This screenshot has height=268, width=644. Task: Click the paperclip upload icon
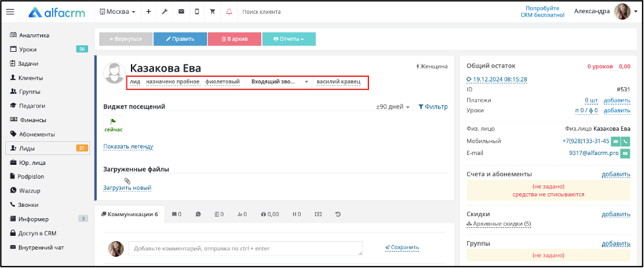point(128,180)
